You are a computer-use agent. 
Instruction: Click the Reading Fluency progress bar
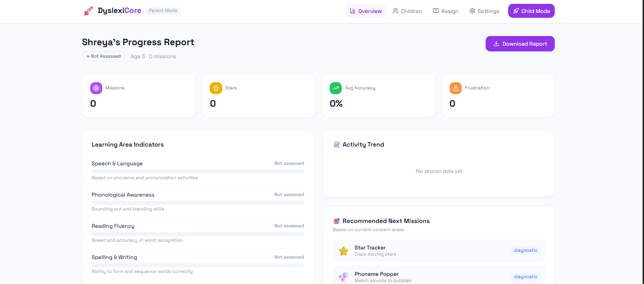198,234
